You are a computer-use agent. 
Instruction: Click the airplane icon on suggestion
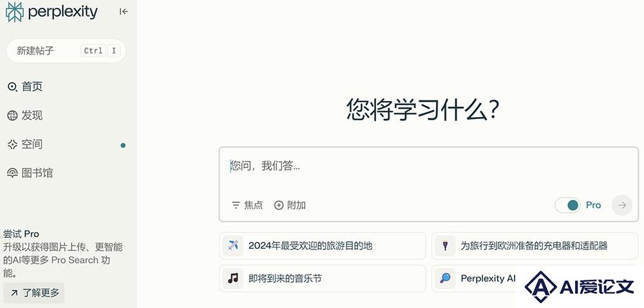point(233,246)
